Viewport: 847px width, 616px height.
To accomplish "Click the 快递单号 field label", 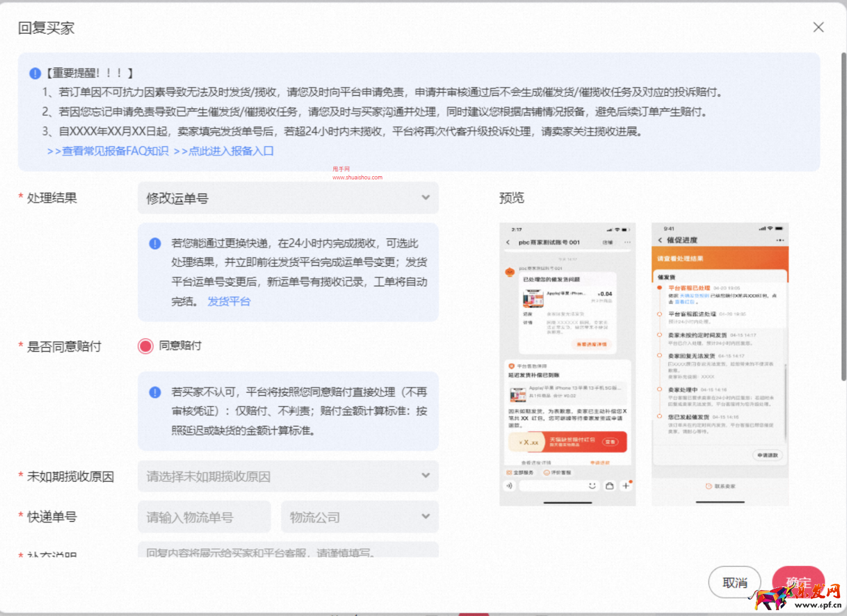I will coord(52,517).
